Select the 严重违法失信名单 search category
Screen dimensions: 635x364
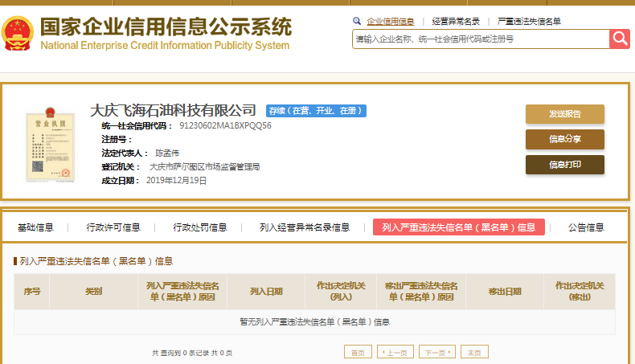[529, 22]
